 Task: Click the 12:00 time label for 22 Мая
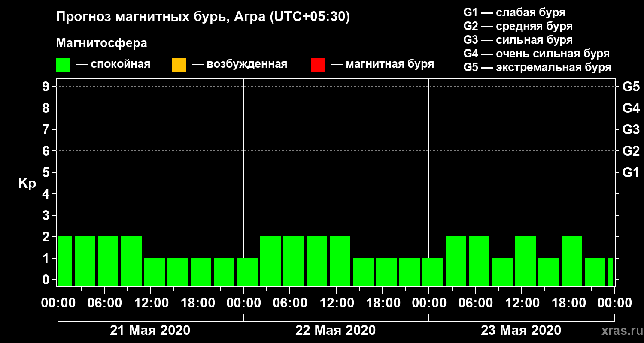click(337, 303)
